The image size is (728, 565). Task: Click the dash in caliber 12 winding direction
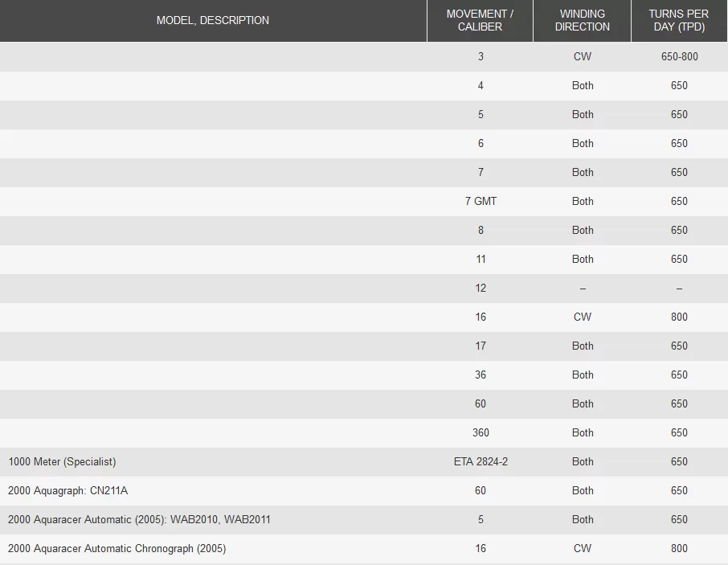pos(583,289)
